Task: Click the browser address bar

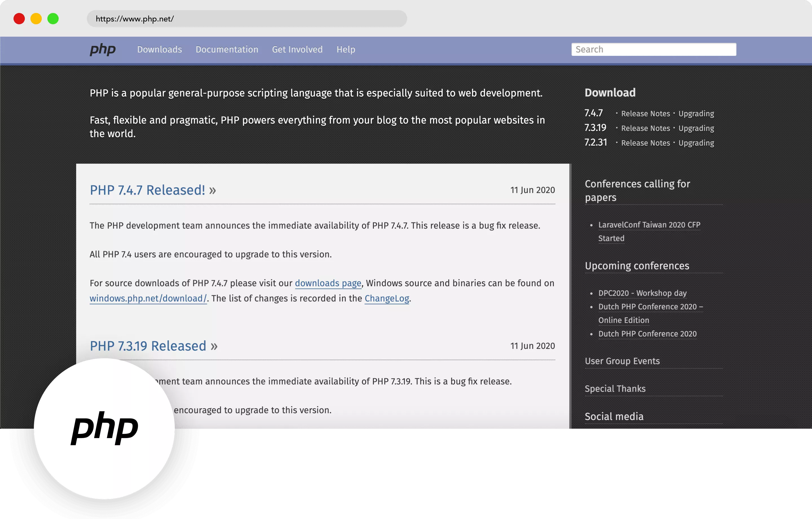Action: 247,19
